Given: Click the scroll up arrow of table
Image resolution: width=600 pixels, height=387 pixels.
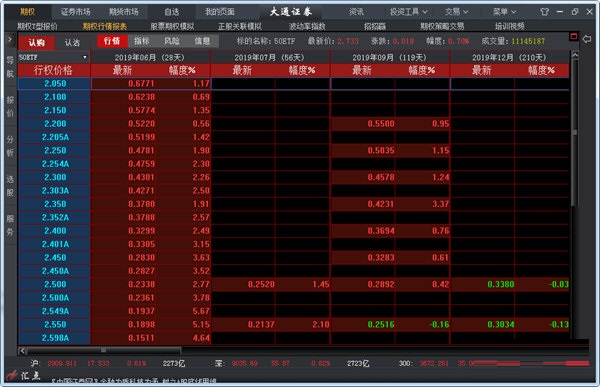Looking at the screenshot, I should 574,55.
